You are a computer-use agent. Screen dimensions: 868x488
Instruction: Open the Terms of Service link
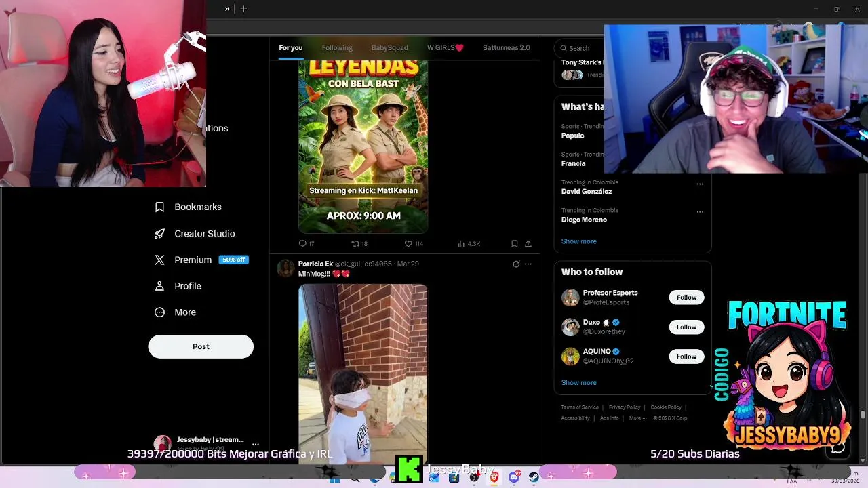(x=580, y=407)
